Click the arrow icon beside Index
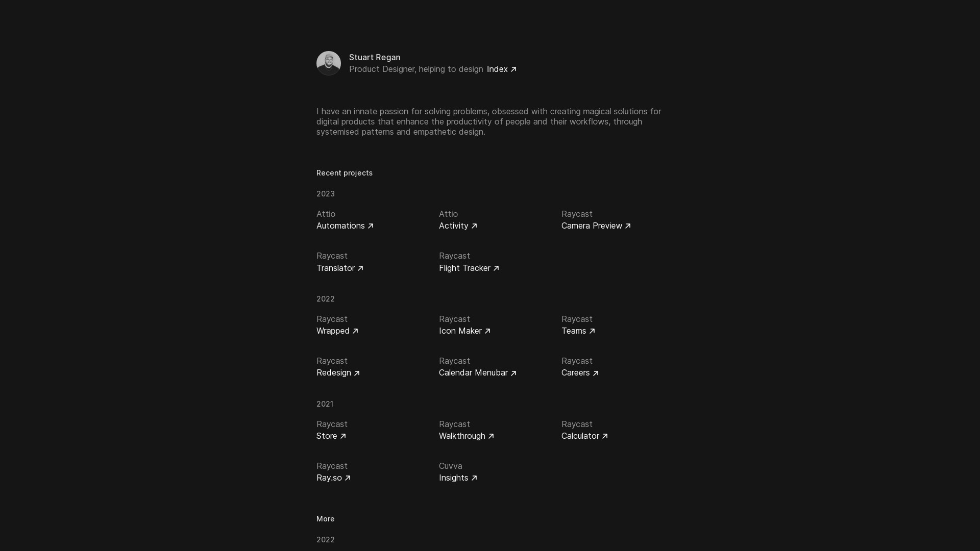The width and height of the screenshot is (980, 551). point(513,69)
